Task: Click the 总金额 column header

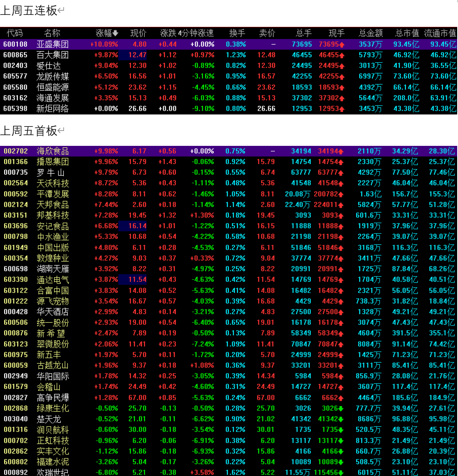Action: pyautogui.click(x=370, y=33)
